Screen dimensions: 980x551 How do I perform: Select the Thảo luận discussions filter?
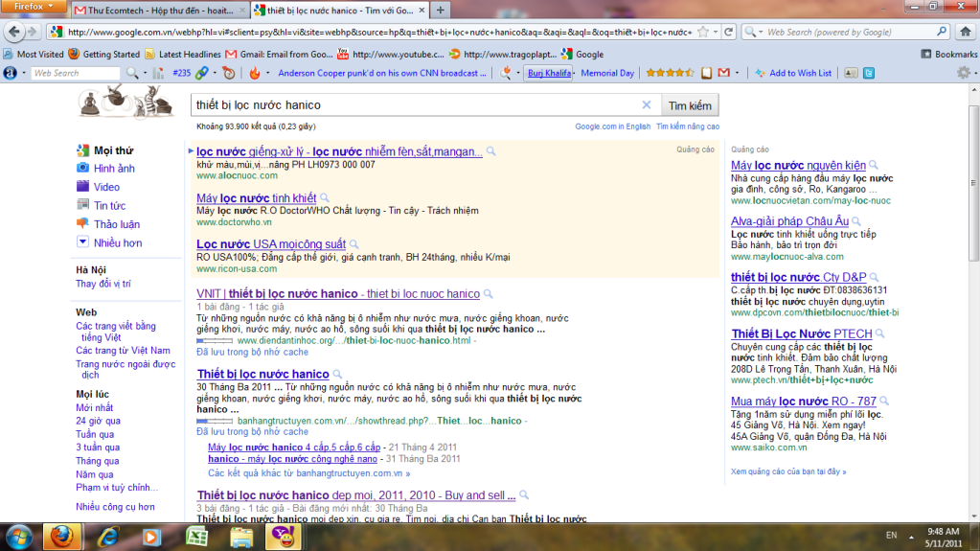(x=116, y=224)
